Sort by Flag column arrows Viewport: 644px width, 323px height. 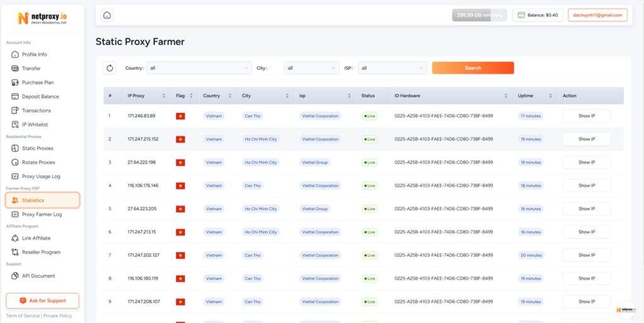pyautogui.click(x=191, y=96)
